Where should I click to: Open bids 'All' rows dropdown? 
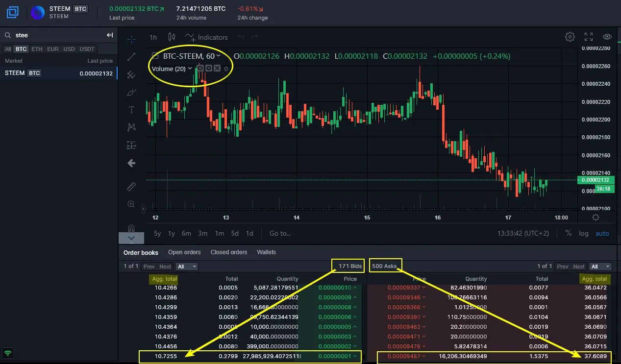(x=187, y=267)
